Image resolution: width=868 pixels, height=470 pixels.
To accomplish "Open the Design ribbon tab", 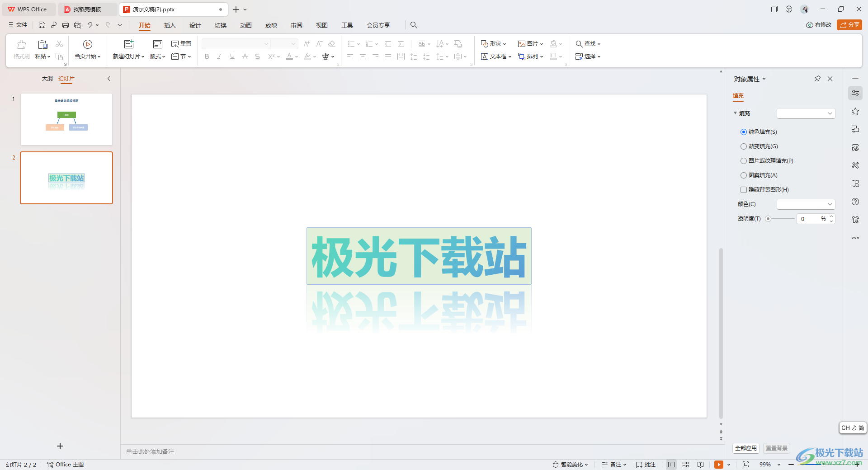I will (195, 25).
